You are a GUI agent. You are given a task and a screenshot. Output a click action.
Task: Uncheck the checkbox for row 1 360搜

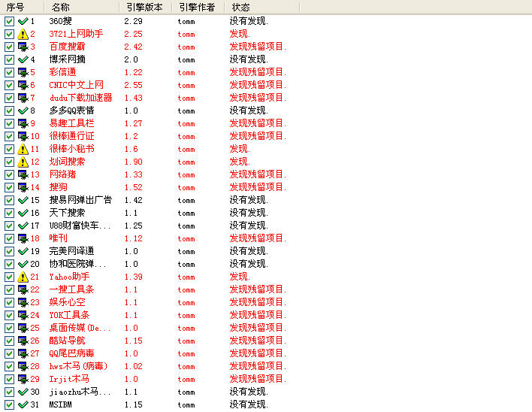point(9,21)
